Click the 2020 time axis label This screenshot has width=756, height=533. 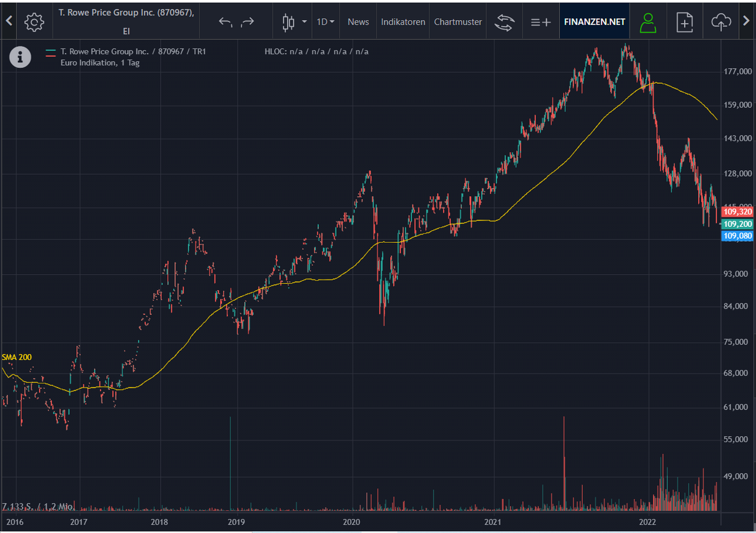[x=351, y=522]
